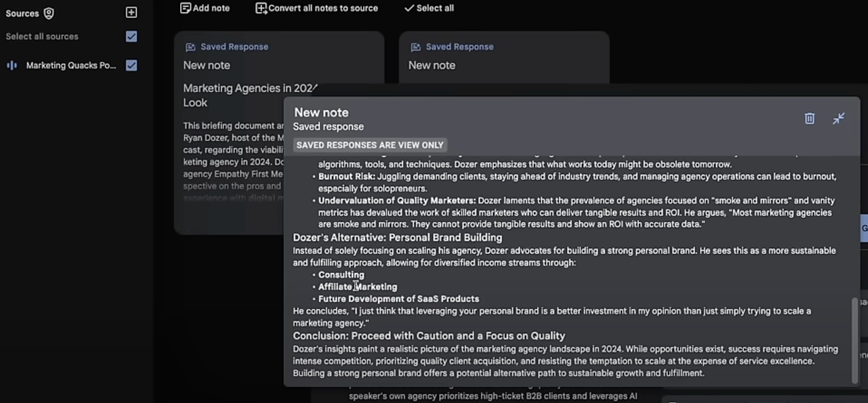Click the Saved Response icon on the right note
The height and width of the screenshot is (403, 868).
point(415,47)
